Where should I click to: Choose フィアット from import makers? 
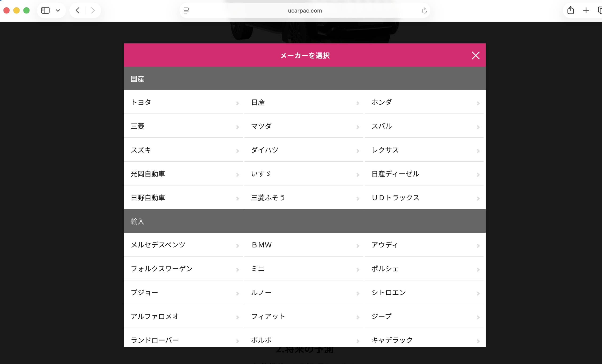304,316
